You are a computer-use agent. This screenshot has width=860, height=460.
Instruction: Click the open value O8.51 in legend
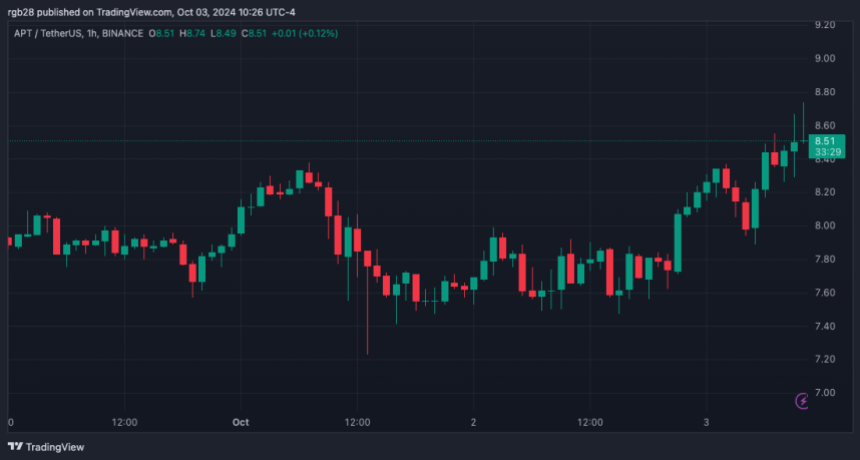[162, 33]
